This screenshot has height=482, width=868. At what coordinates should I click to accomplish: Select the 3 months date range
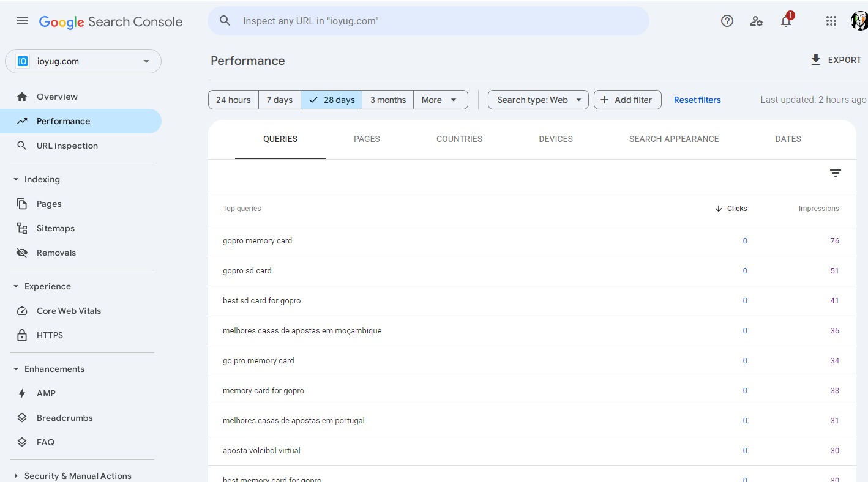coord(388,100)
